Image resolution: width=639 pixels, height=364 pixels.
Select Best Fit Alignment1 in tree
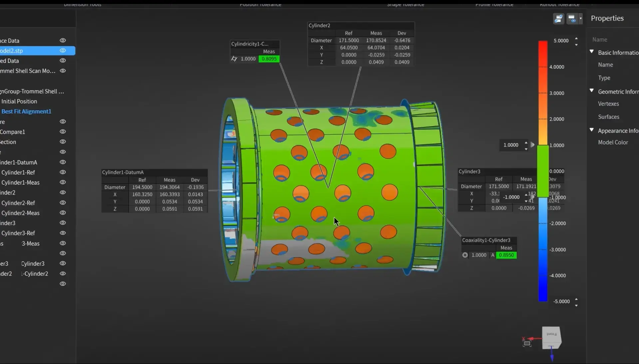[26, 112]
